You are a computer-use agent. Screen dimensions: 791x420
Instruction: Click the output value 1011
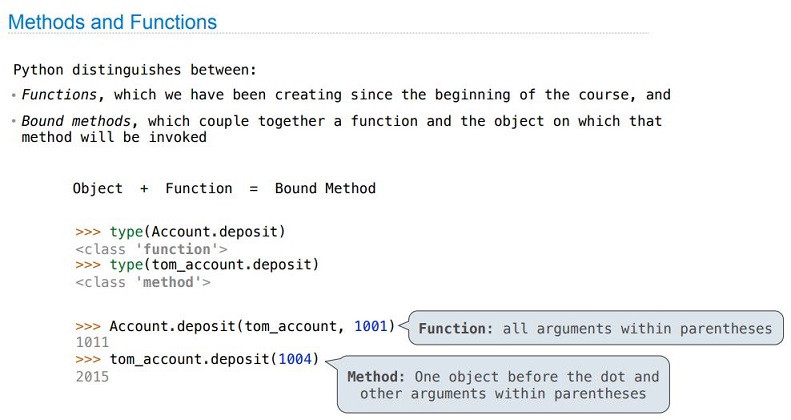(x=92, y=342)
